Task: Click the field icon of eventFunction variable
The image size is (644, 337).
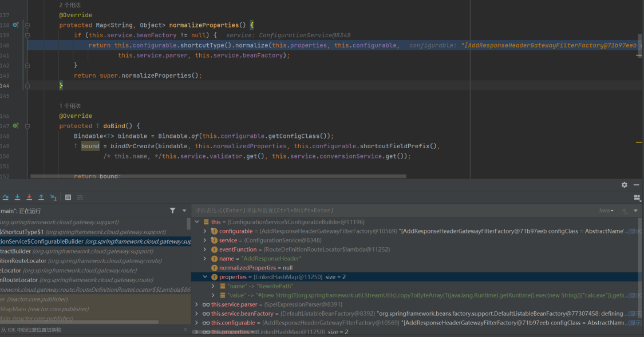Action: pos(214,249)
